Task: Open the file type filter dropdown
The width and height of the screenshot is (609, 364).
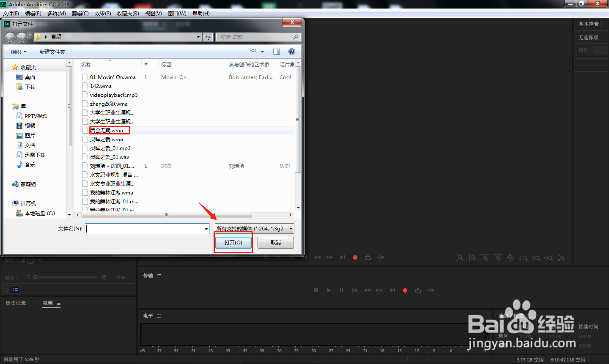Action: [255, 229]
